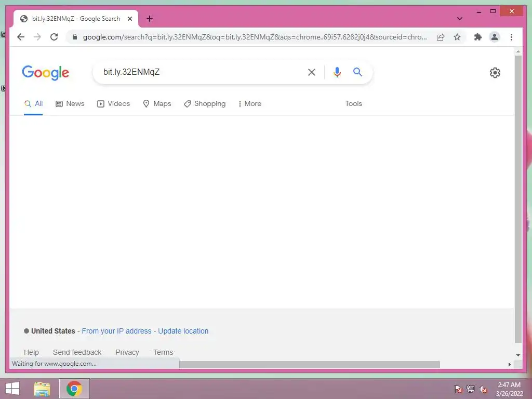
Task: Open the Privacy footer link
Action: click(x=127, y=352)
